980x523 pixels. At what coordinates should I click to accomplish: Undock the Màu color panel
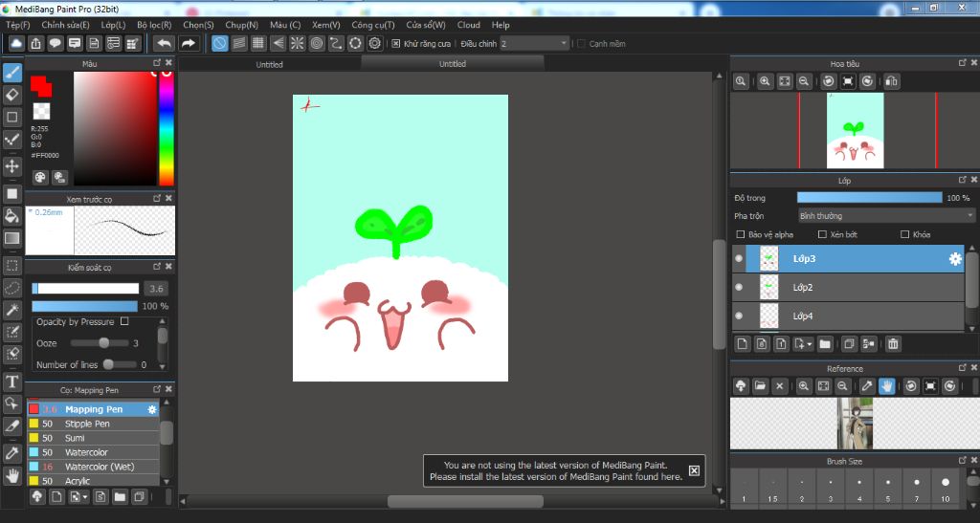(157, 63)
